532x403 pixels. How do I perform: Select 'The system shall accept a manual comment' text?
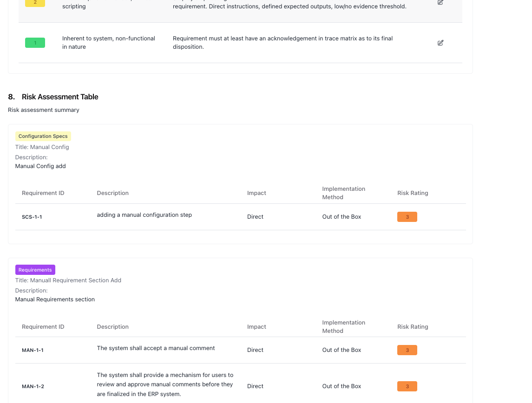click(x=156, y=348)
